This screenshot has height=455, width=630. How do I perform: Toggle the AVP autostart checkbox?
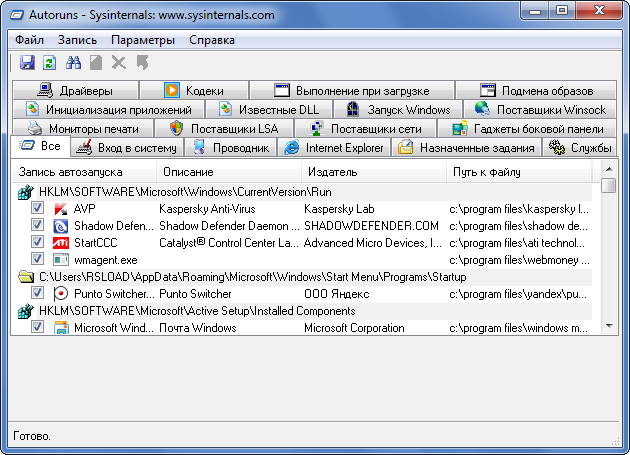(37, 208)
